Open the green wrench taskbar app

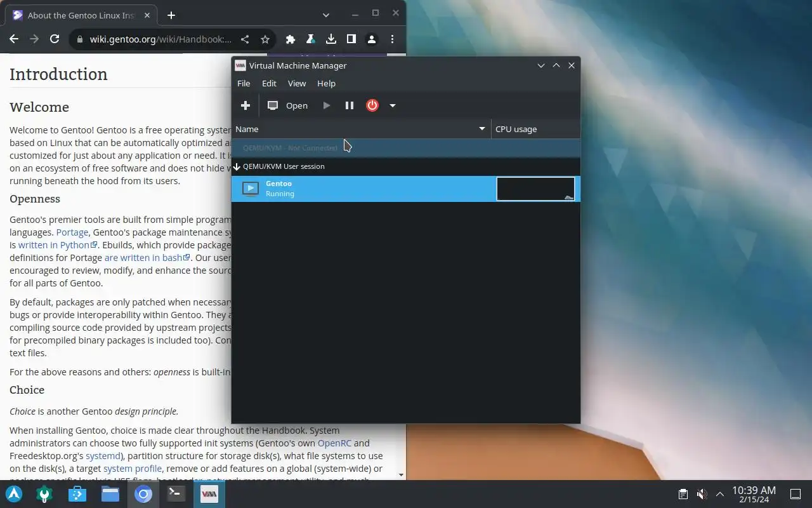click(44, 494)
